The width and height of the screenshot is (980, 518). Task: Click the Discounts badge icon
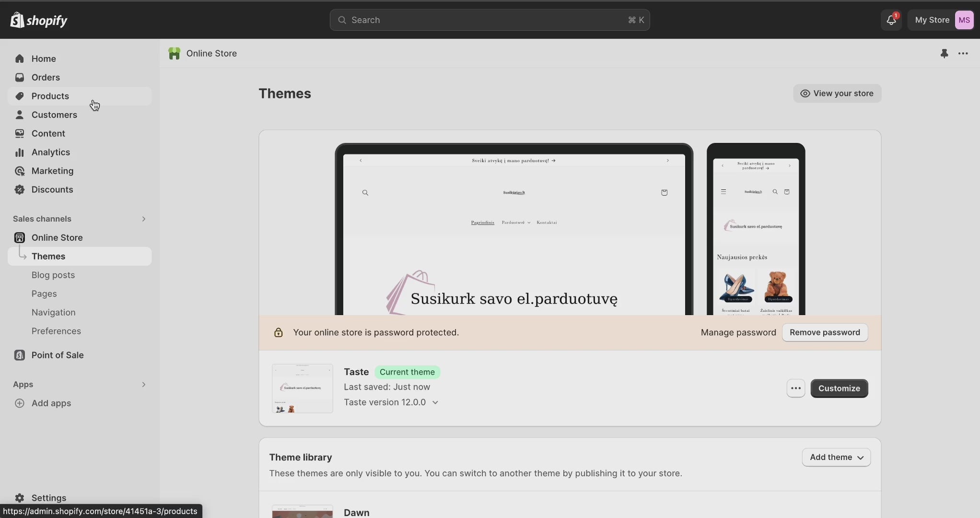click(x=20, y=190)
